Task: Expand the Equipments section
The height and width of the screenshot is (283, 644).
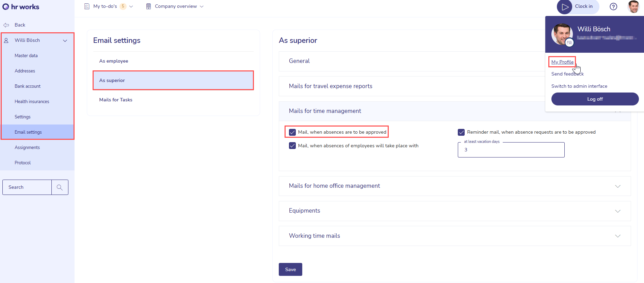Action: [617, 211]
